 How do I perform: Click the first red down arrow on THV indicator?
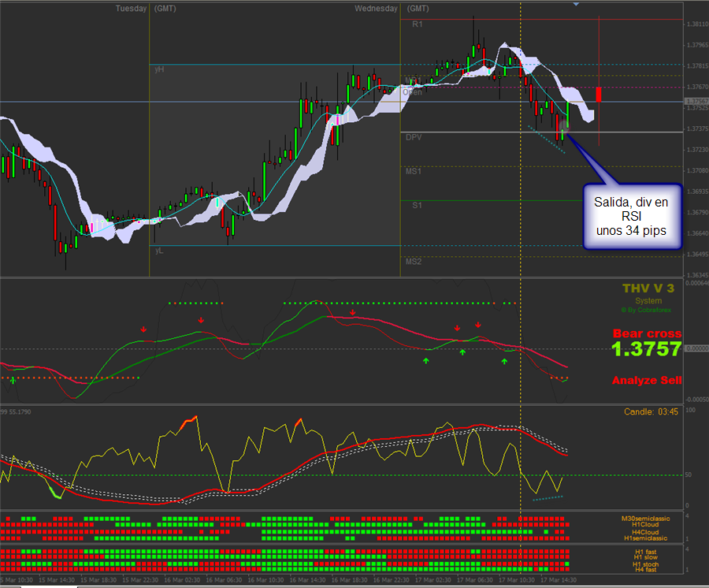pyautogui.click(x=143, y=329)
